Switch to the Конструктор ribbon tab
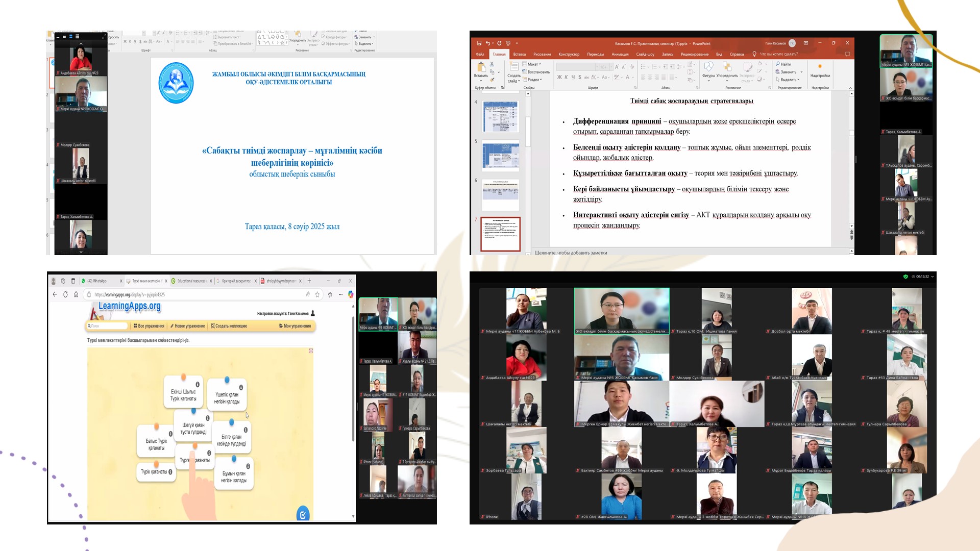Viewport: 980px width, 551px height. point(569,54)
